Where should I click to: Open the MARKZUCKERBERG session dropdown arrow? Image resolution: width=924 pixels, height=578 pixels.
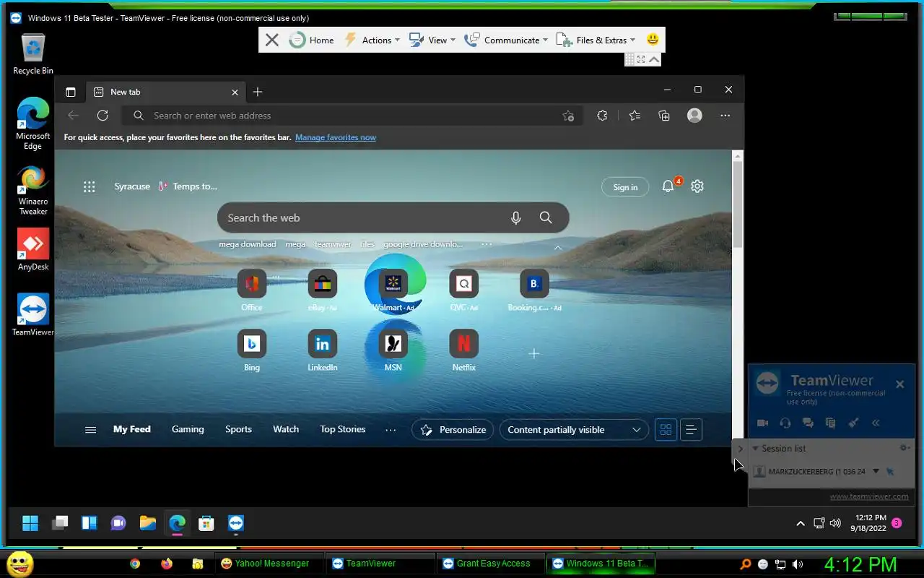click(x=876, y=471)
